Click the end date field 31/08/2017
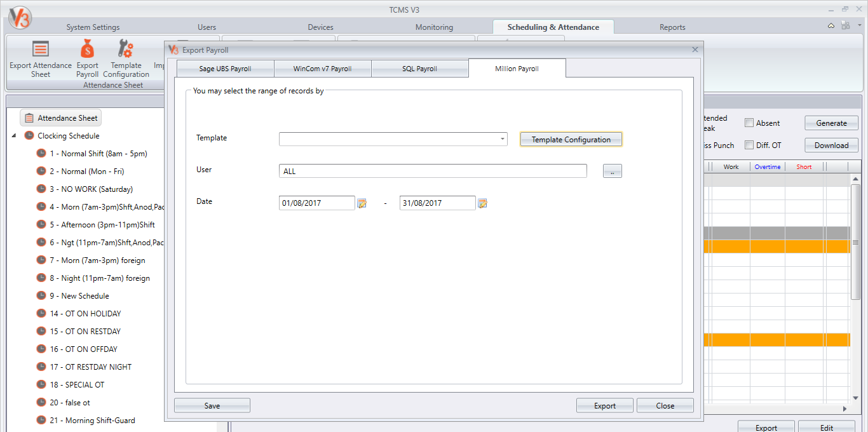This screenshot has height=432, width=868. (438, 203)
